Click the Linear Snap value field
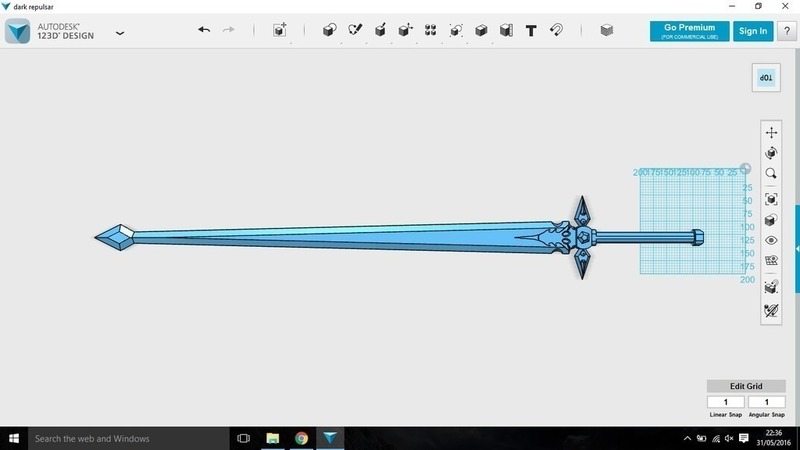Image resolution: width=800 pixels, height=450 pixels. coord(726,402)
